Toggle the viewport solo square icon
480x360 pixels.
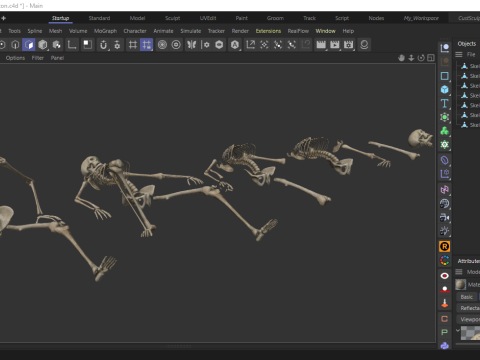click(87, 45)
